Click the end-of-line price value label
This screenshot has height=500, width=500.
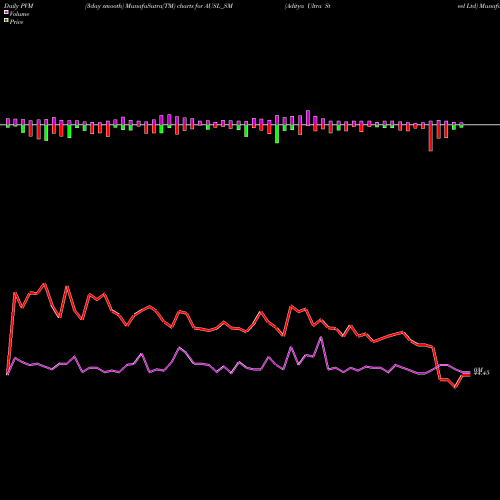click(x=481, y=372)
